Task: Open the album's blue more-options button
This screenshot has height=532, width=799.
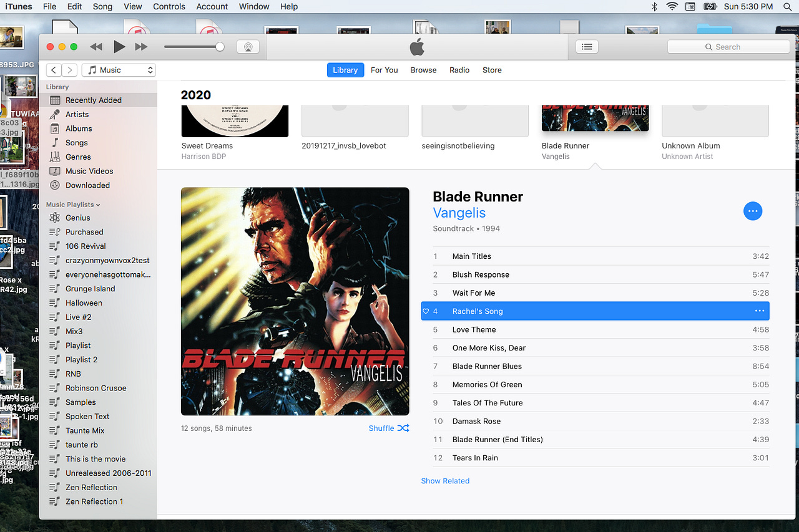Action: point(753,211)
